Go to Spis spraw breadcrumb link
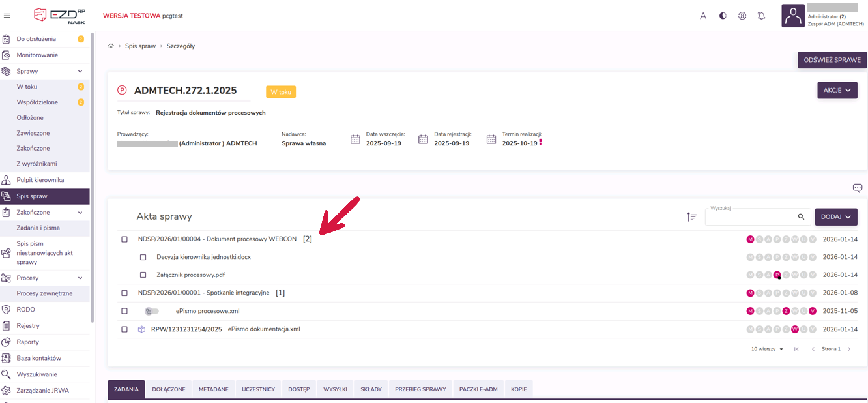The image size is (868, 403). (140, 46)
